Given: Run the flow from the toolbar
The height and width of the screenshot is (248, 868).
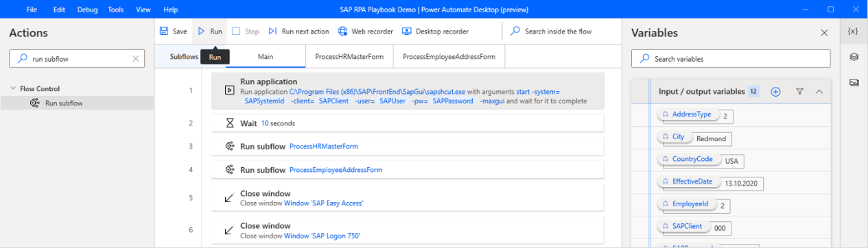Looking at the screenshot, I should 210,32.
